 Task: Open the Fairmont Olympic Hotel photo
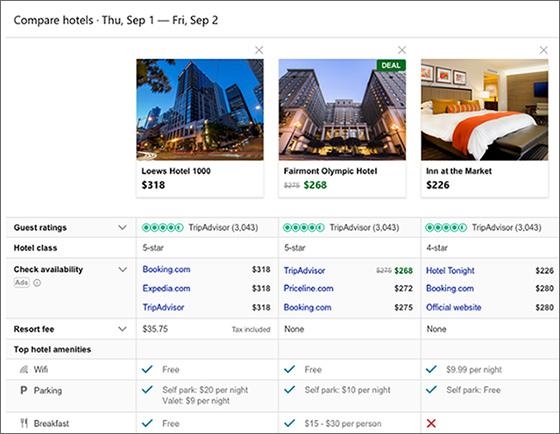pos(342,110)
